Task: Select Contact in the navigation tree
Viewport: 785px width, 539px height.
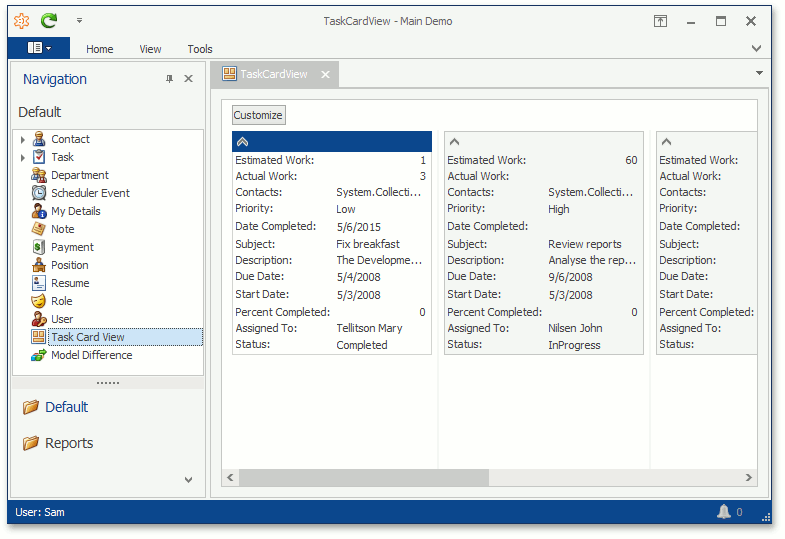Action: coord(71,139)
